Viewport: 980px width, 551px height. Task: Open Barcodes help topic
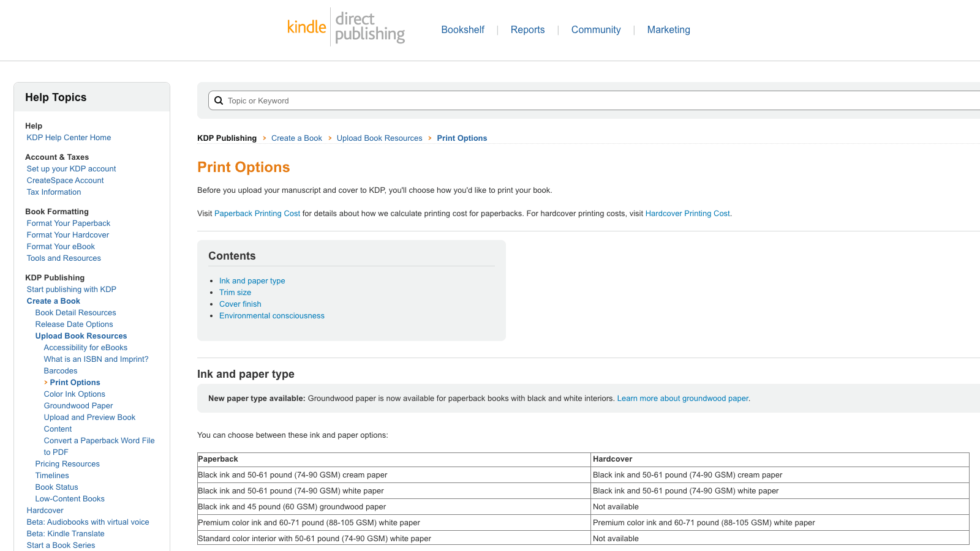pos(61,371)
